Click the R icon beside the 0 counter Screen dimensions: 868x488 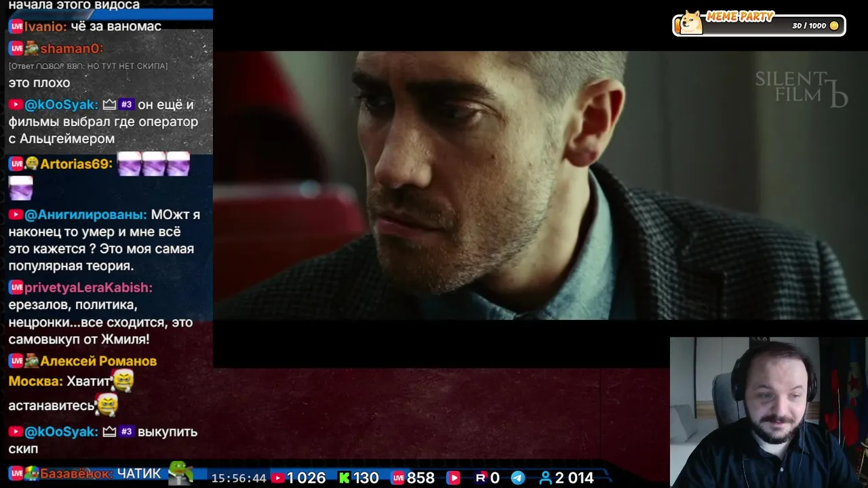(x=481, y=478)
